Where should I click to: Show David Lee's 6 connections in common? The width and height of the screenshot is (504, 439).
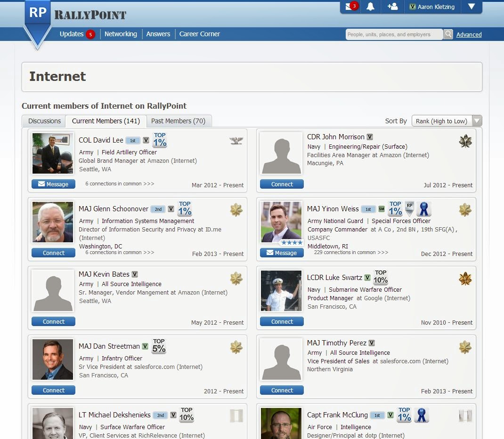(120, 184)
